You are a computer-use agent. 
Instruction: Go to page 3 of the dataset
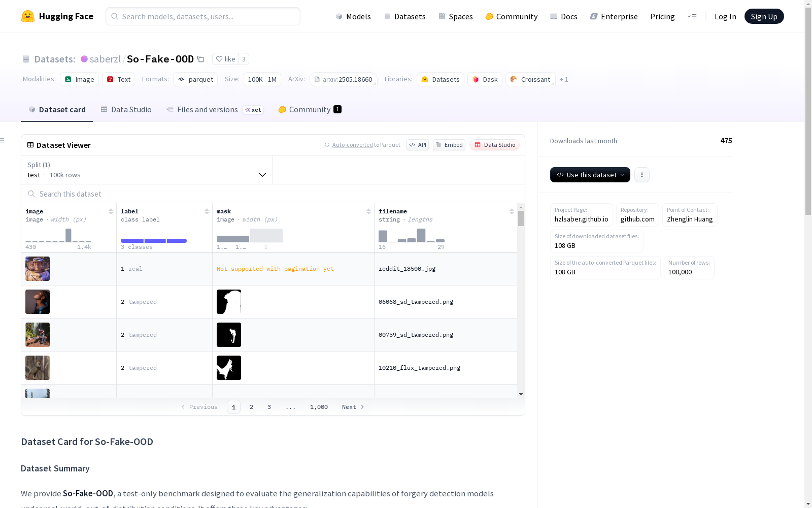click(x=269, y=407)
